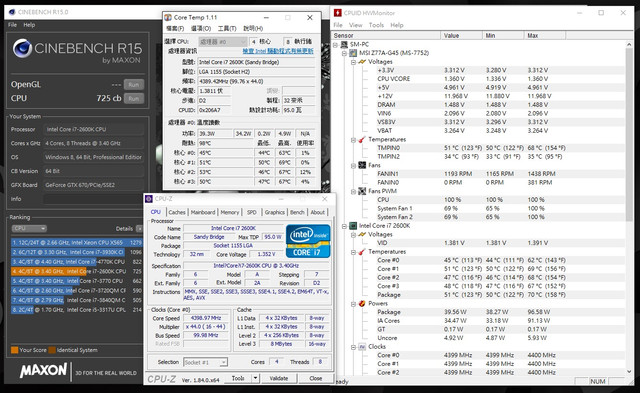Open the Core Temp options menu (選項)
Viewport: 640px width, 393px height.
click(201, 29)
